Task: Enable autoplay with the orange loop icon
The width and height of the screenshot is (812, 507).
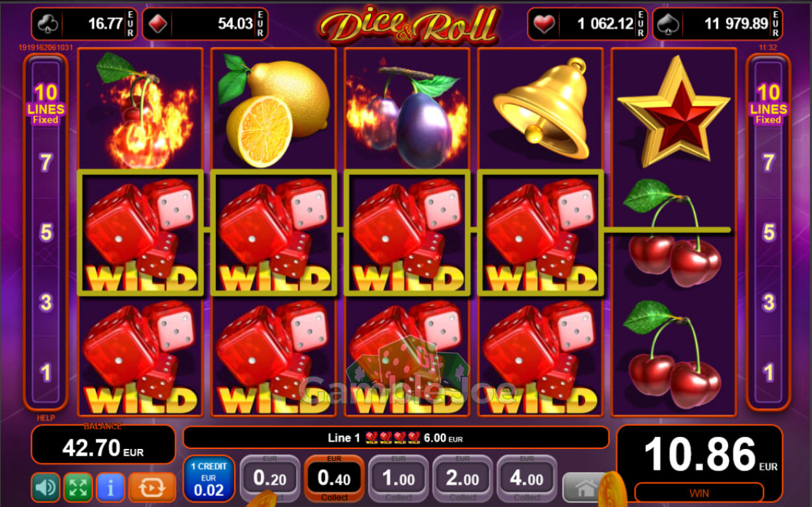Action: 152,487
